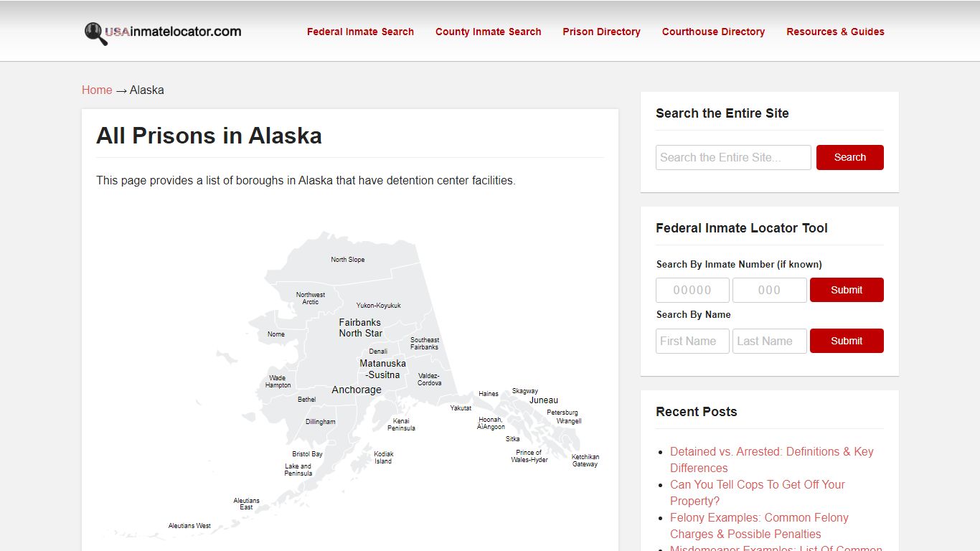
Task: Select Sitka on the map
Action: click(512, 439)
